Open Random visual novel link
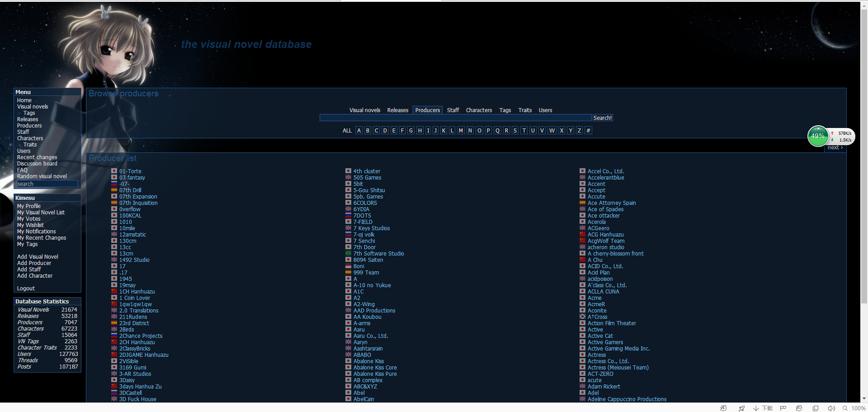The width and height of the screenshot is (868, 412). click(x=42, y=176)
